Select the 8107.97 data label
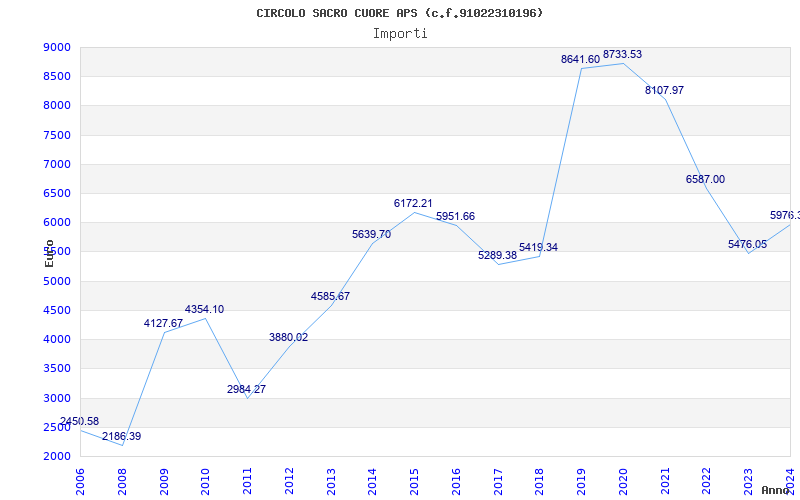This screenshot has width=800, height=500. 664,91
